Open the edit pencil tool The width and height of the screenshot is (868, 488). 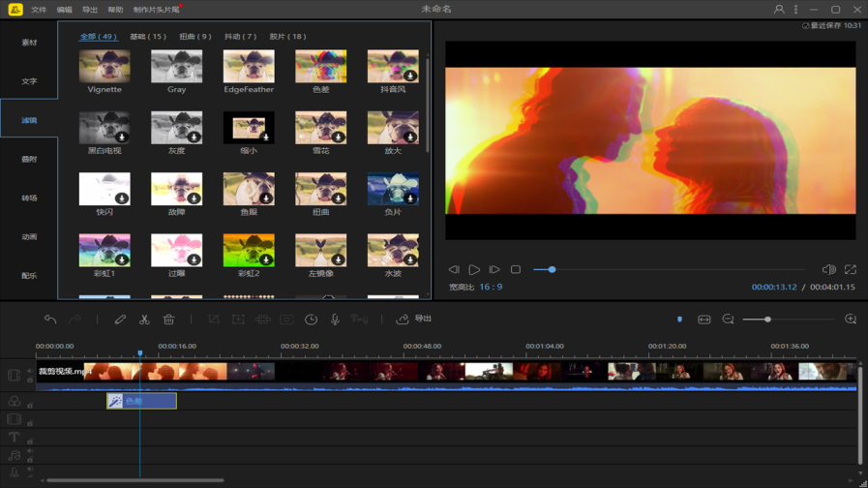[120, 320]
